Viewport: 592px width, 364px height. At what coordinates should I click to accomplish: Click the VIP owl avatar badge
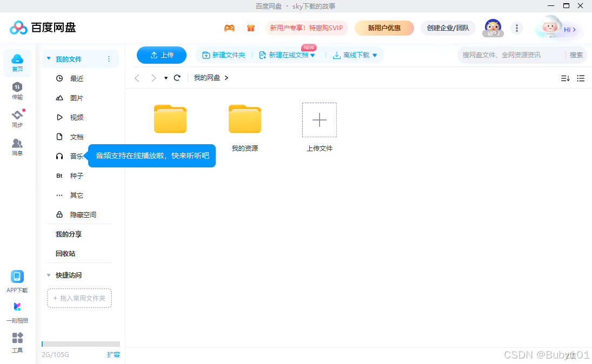[x=493, y=28]
